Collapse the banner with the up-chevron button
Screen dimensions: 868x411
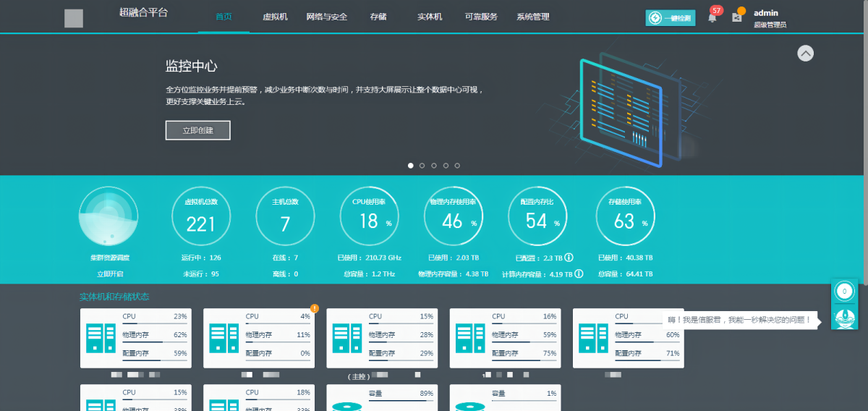point(806,54)
